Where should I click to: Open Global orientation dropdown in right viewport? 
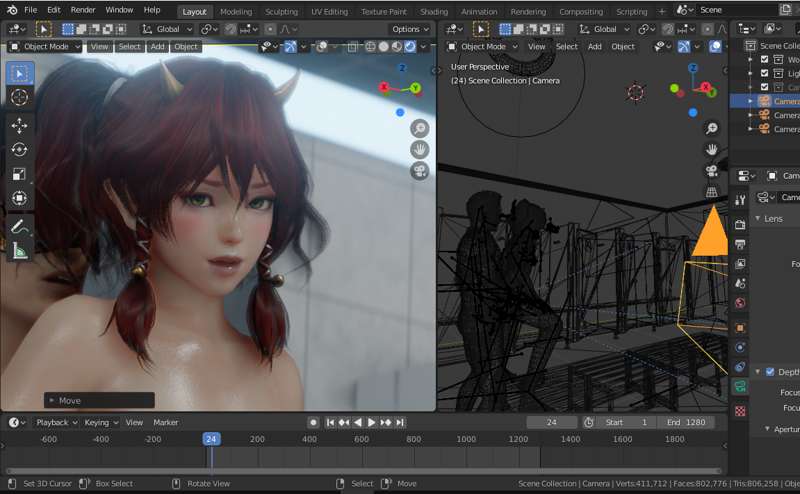point(605,29)
